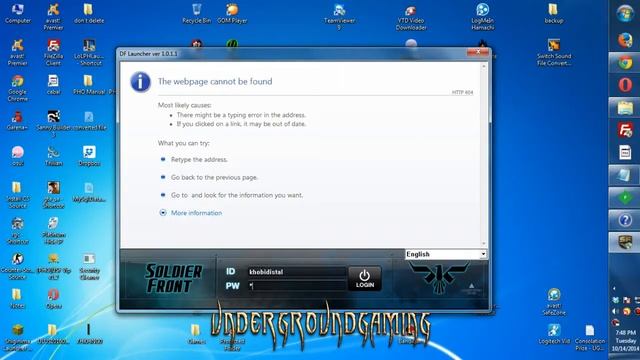Click the 'HTTP 404' label

[462, 93]
